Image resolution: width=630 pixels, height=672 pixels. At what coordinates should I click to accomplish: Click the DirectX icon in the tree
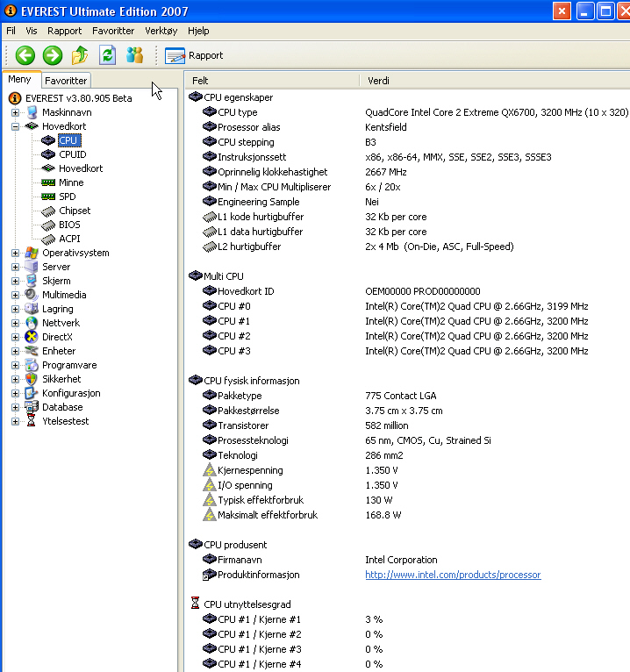point(32,337)
